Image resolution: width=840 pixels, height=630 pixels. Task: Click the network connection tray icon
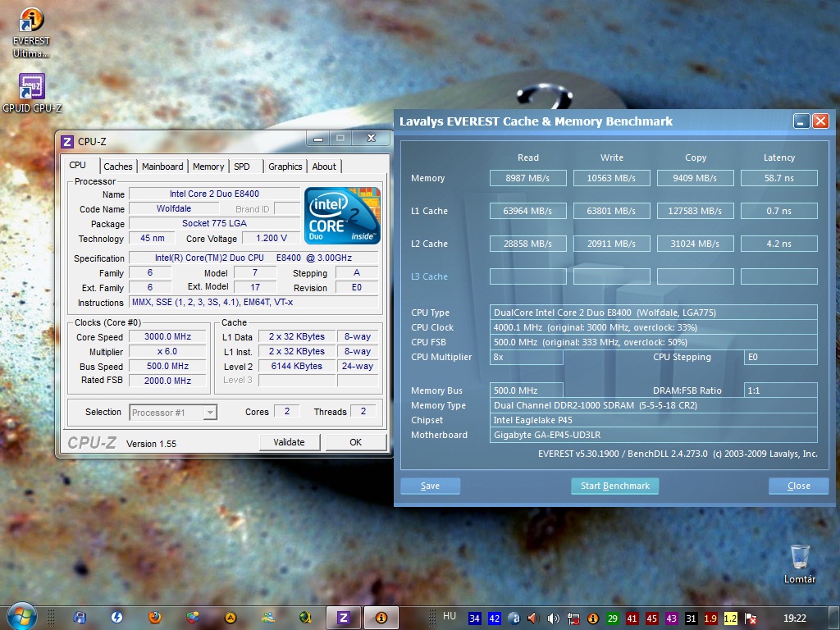click(x=573, y=619)
